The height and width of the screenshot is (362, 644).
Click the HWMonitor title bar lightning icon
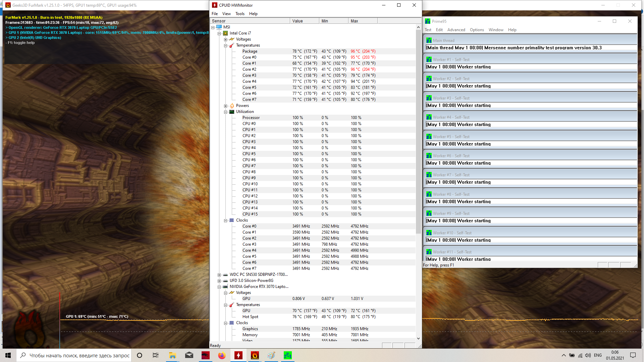[215, 5]
